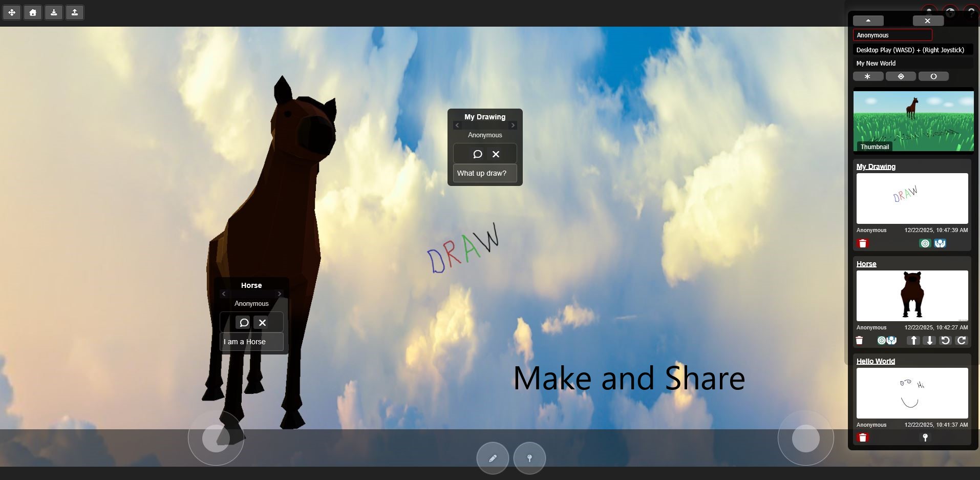Click the Anonymous username input field

(892, 35)
